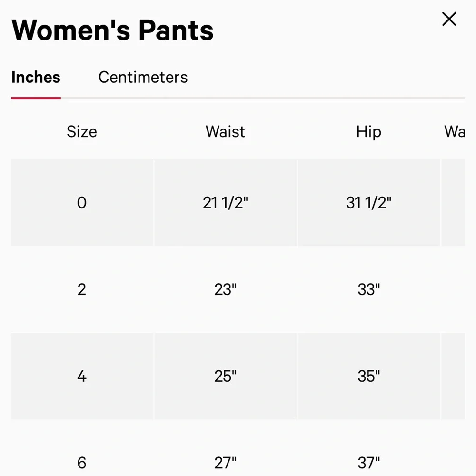Select the 31 1/2" hip cell
This screenshot has width=476, height=476.
click(368, 203)
